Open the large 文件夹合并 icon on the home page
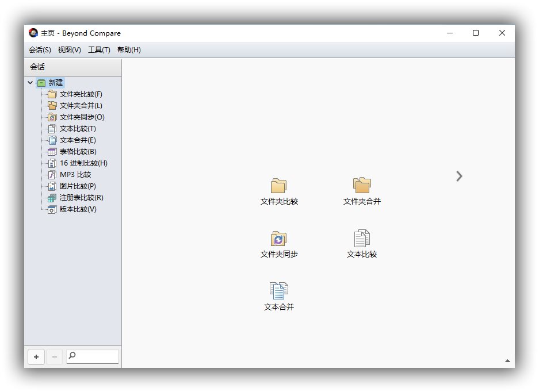Screen dimensions: 539x392 362,185
